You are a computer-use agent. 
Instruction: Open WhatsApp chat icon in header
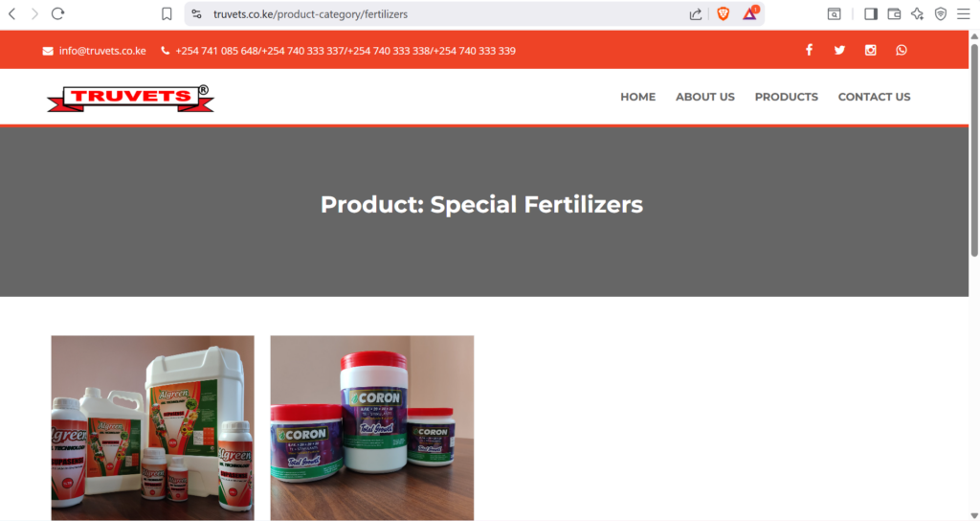[901, 50]
